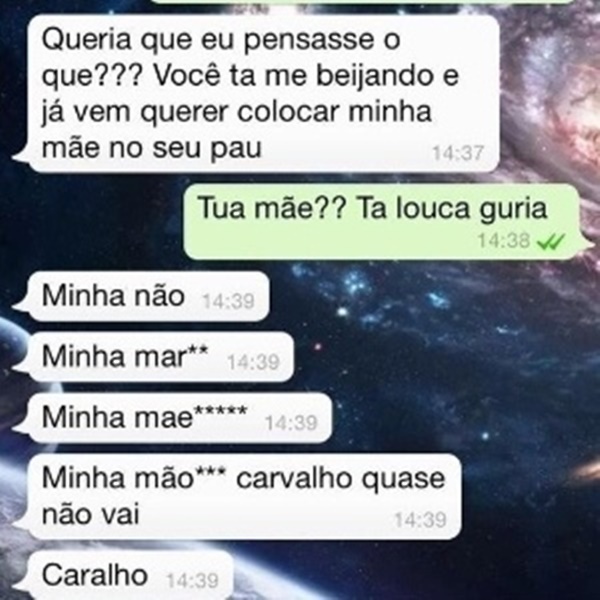Tap the words 'não vai' in the message
This screenshot has width=600, height=600.
click(x=91, y=514)
